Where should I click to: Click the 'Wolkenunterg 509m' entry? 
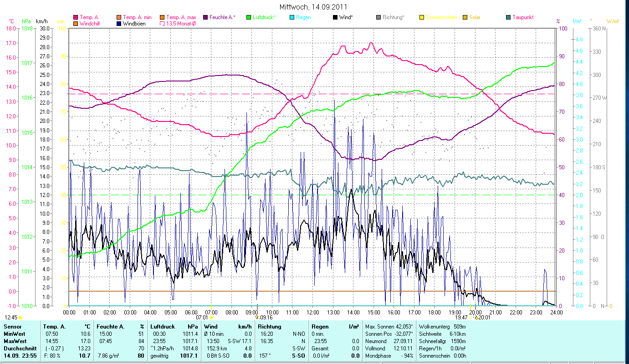click(442, 327)
